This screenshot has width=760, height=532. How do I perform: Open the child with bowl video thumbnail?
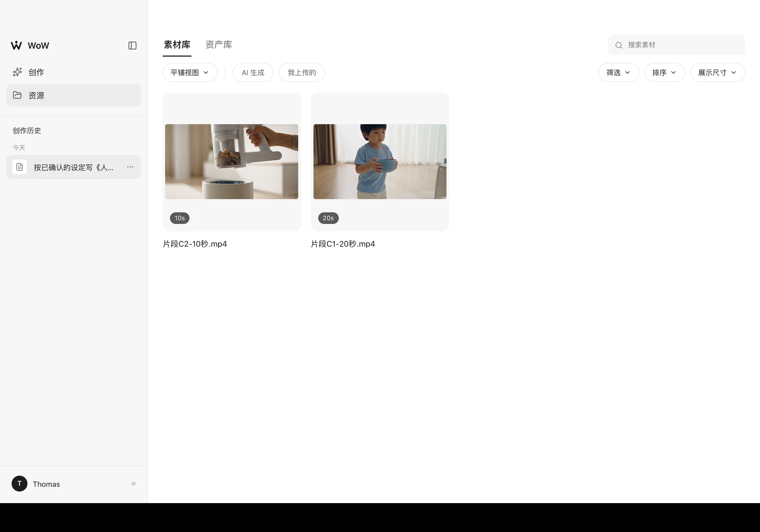[380, 161]
